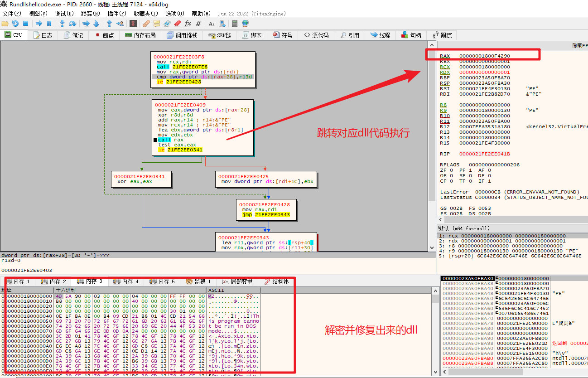This screenshot has width=588, height=378.
Task: Click the Open file toolbar icon
Action: (x=5, y=24)
